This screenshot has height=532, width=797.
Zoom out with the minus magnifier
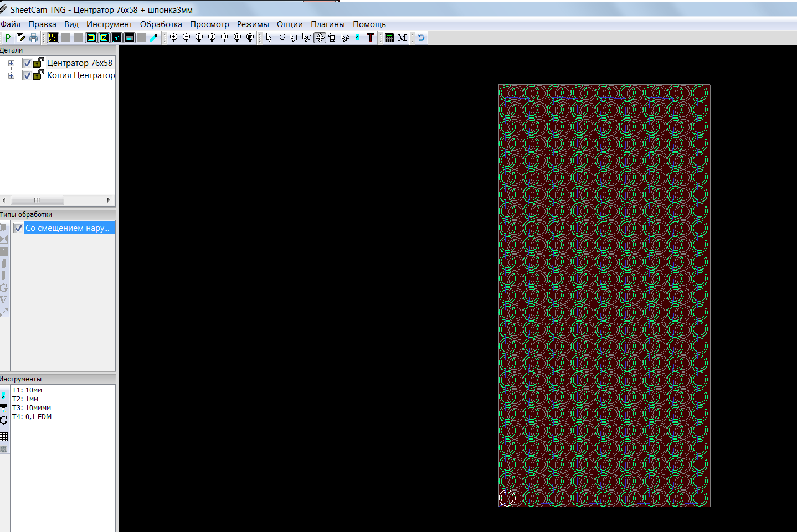[x=186, y=38]
